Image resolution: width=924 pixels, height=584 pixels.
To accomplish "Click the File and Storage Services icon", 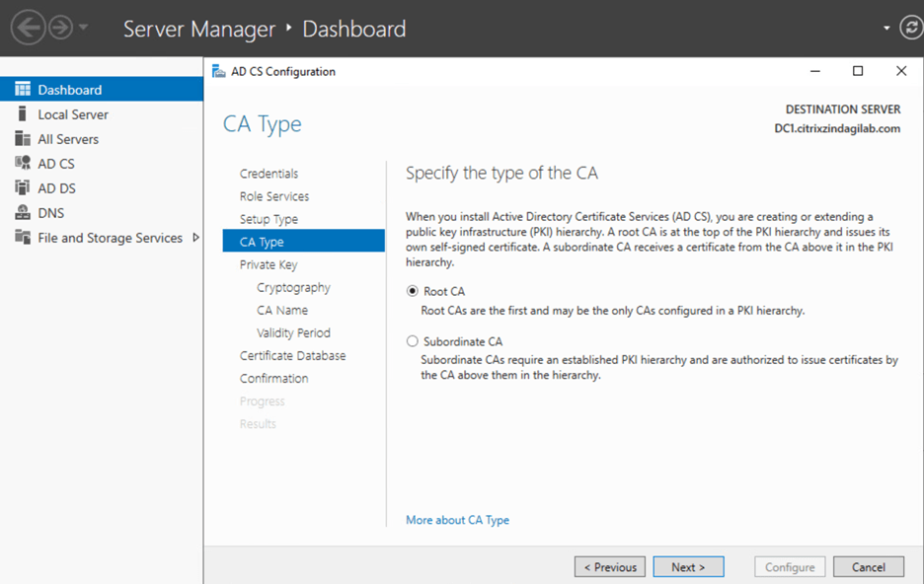I will point(23,237).
